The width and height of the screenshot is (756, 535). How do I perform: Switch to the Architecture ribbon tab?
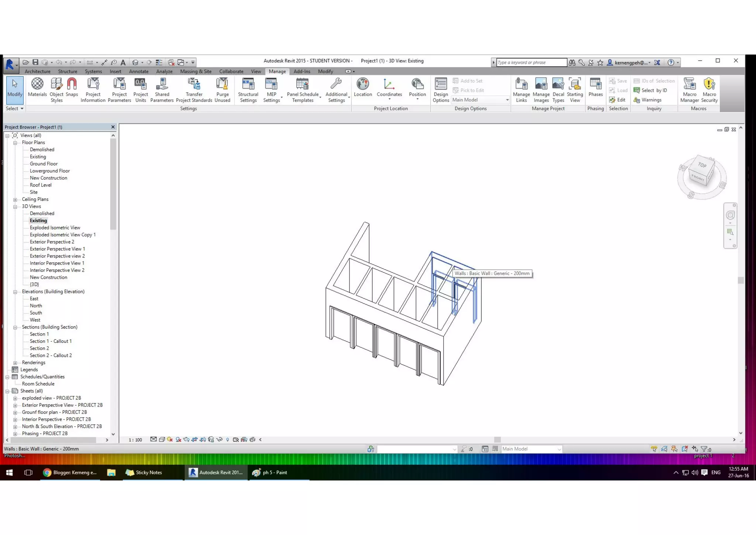pyautogui.click(x=37, y=71)
